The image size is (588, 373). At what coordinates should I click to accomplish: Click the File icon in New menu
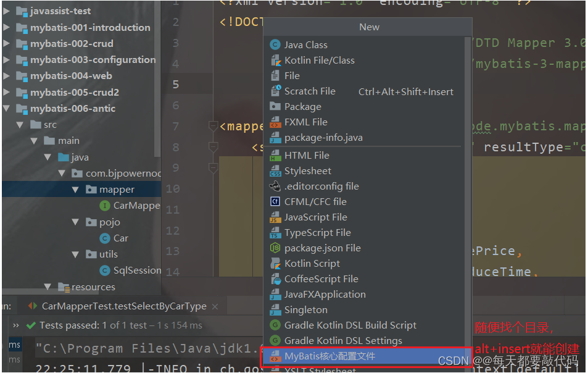275,76
